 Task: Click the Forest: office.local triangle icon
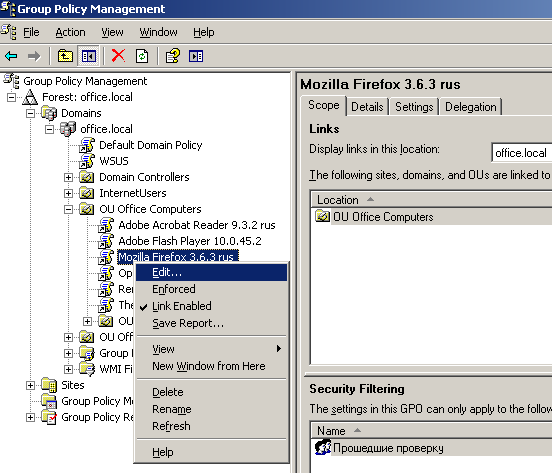(x=30, y=97)
